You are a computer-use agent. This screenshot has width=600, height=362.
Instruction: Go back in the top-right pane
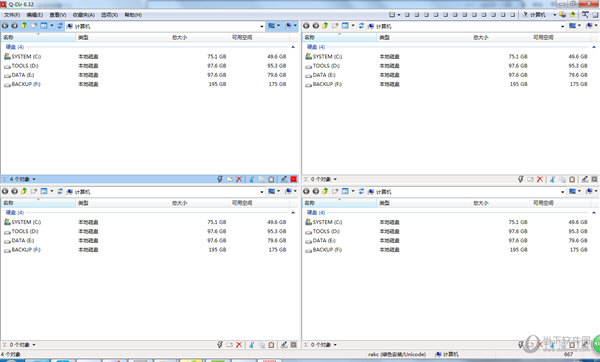point(306,26)
